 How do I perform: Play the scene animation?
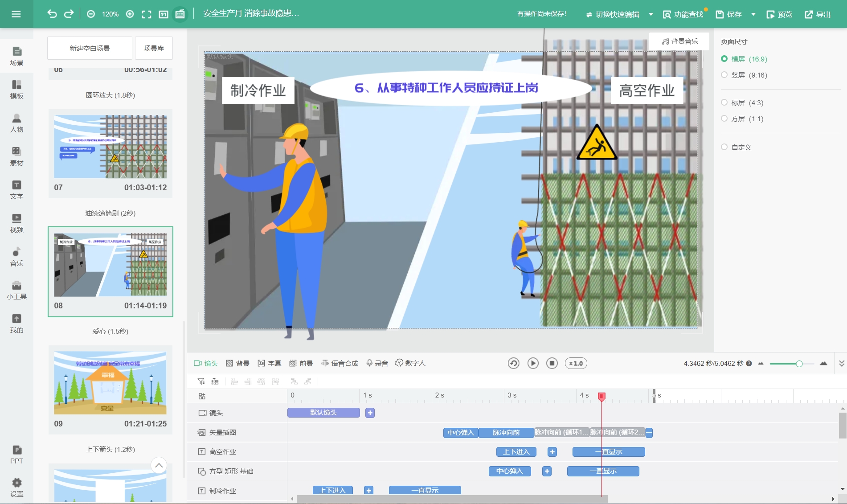tap(533, 363)
